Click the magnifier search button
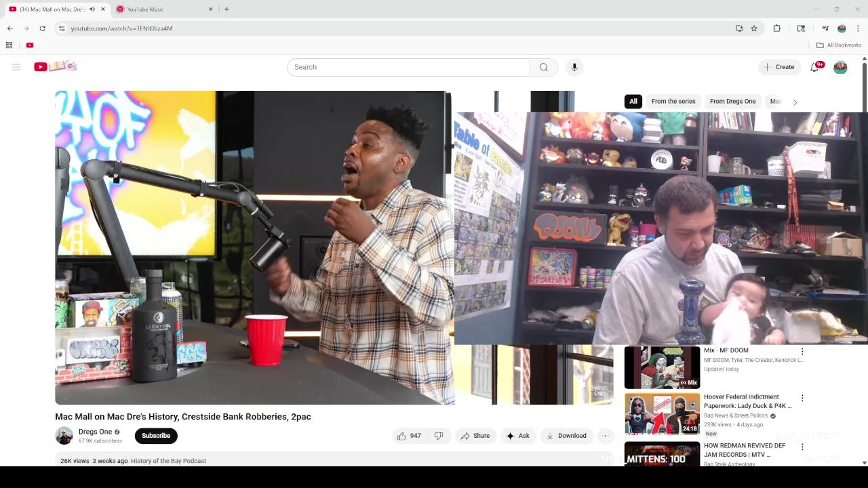The height and width of the screenshot is (488, 868). (x=544, y=67)
